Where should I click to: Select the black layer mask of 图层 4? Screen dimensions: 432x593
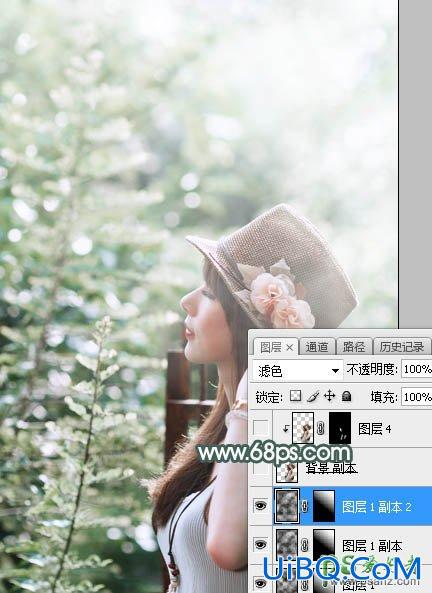click(340, 428)
